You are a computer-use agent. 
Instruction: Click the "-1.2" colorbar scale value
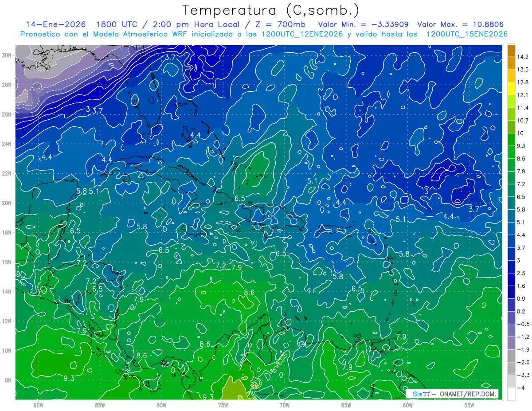click(523, 337)
